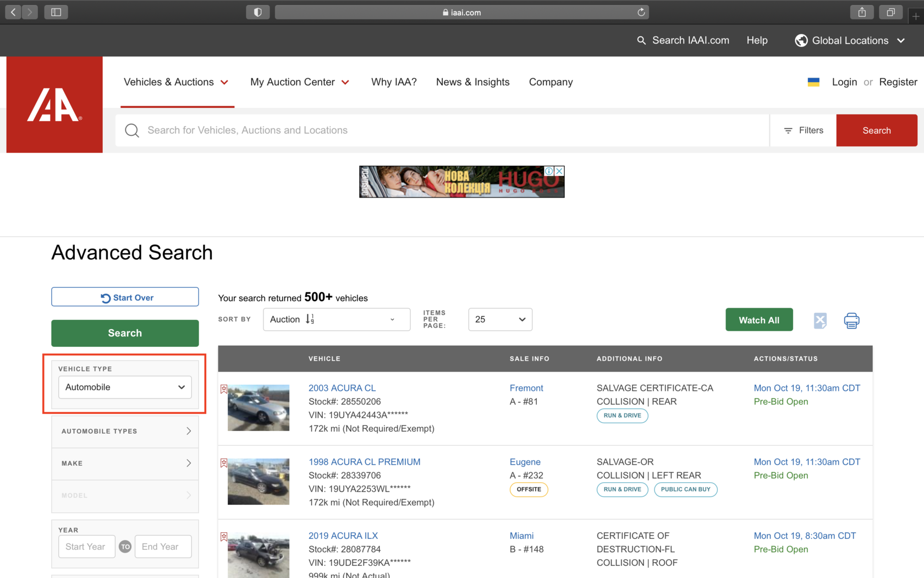The width and height of the screenshot is (924, 578).
Task: Click the iaai.com address bar
Action: coord(461,12)
